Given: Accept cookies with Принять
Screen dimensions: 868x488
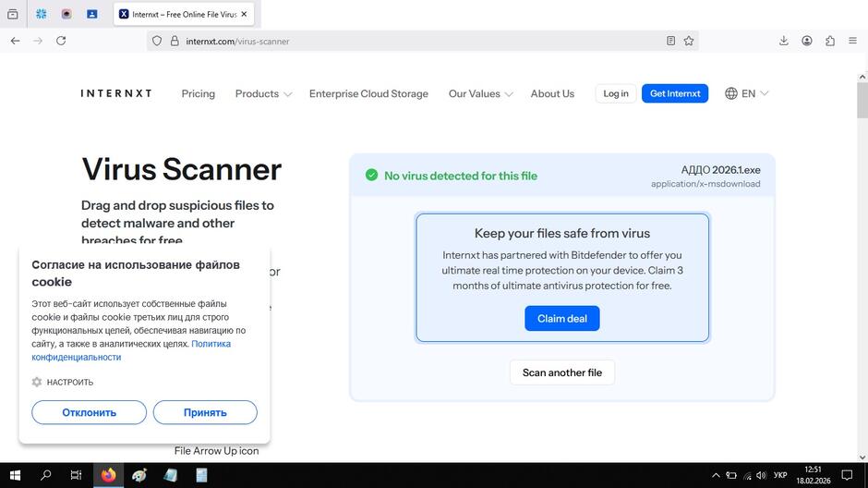Looking at the screenshot, I should (205, 412).
